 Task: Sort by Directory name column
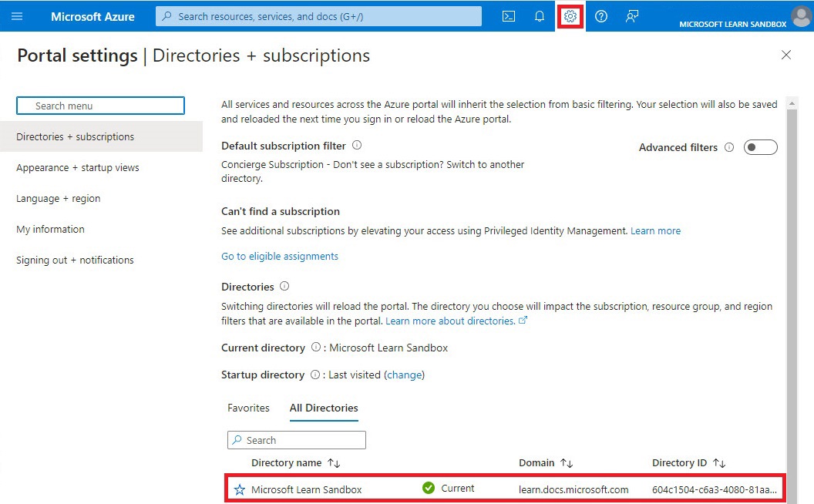[x=295, y=463]
